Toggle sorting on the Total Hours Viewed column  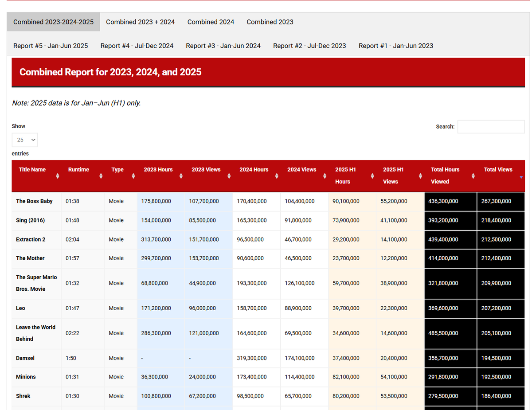(x=473, y=176)
